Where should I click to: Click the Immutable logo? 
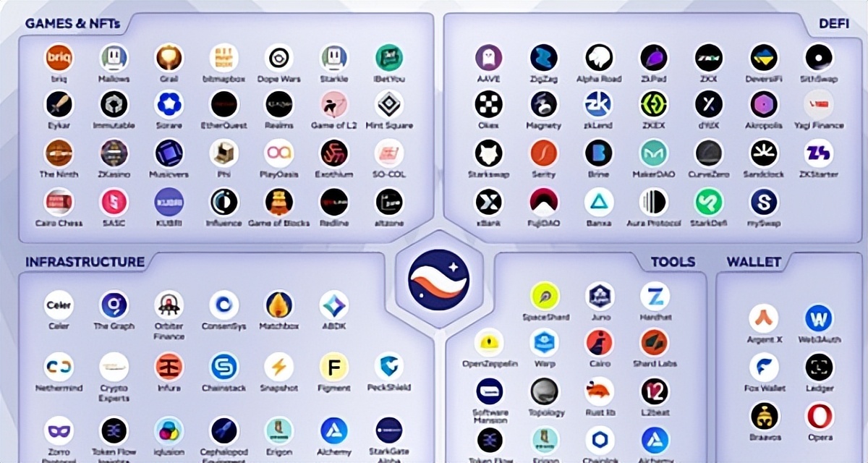114,104
